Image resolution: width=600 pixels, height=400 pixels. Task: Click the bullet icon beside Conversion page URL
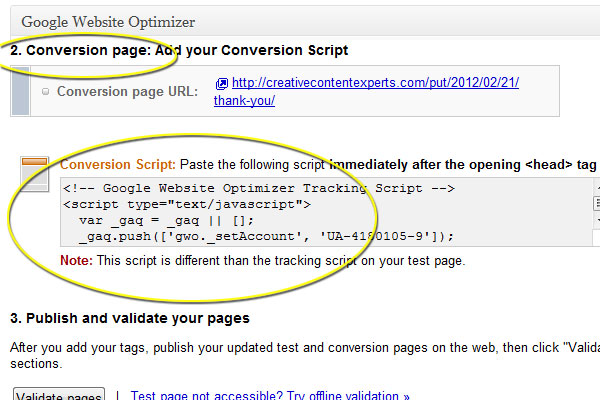(46, 92)
